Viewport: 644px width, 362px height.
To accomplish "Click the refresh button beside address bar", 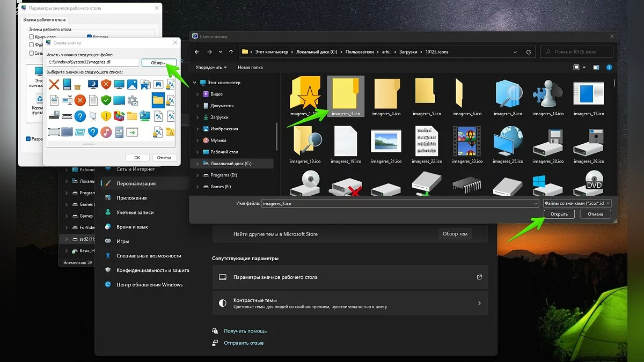I will [529, 52].
